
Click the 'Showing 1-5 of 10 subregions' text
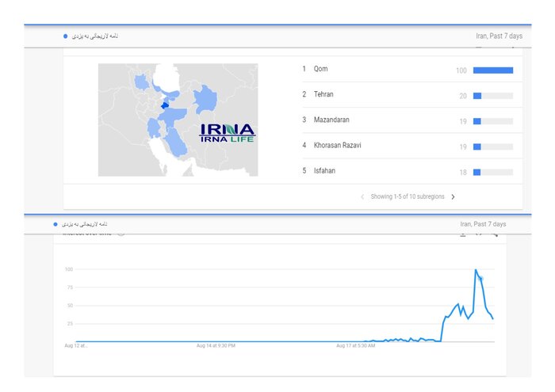coord(408,196)
